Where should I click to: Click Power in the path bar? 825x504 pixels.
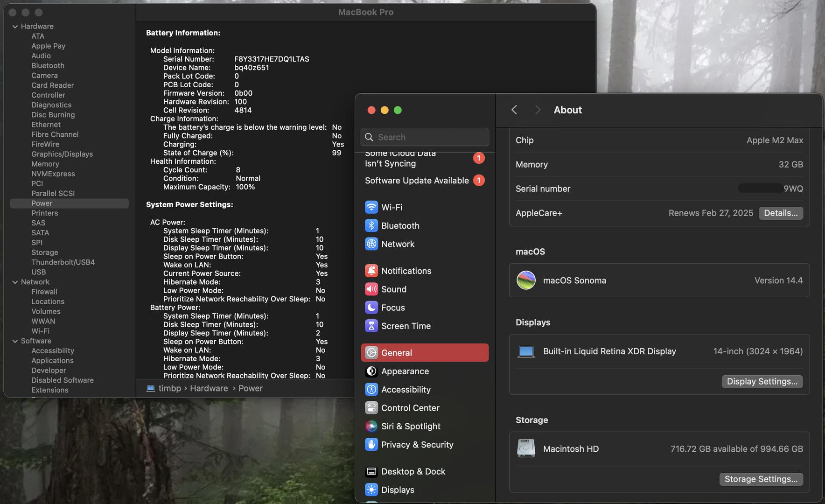251,388
